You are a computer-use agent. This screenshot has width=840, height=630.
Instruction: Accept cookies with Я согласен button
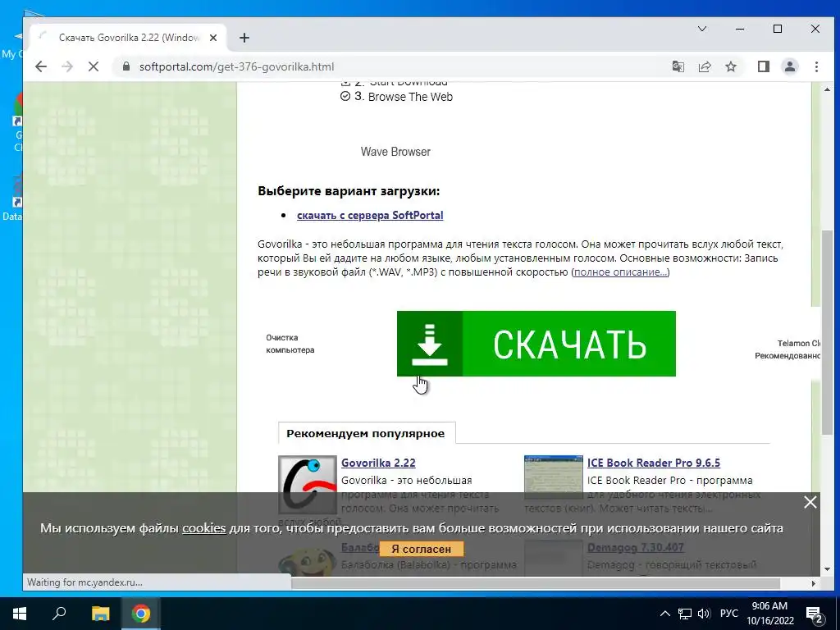click(421, 549)
